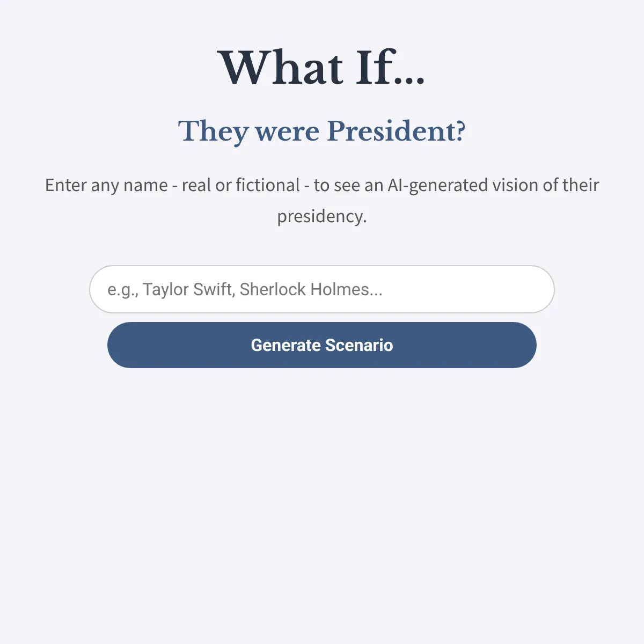This screenshot has width=644, height=644.
Task: Select the 'What If...' main heading
Action: coord(322,68)
